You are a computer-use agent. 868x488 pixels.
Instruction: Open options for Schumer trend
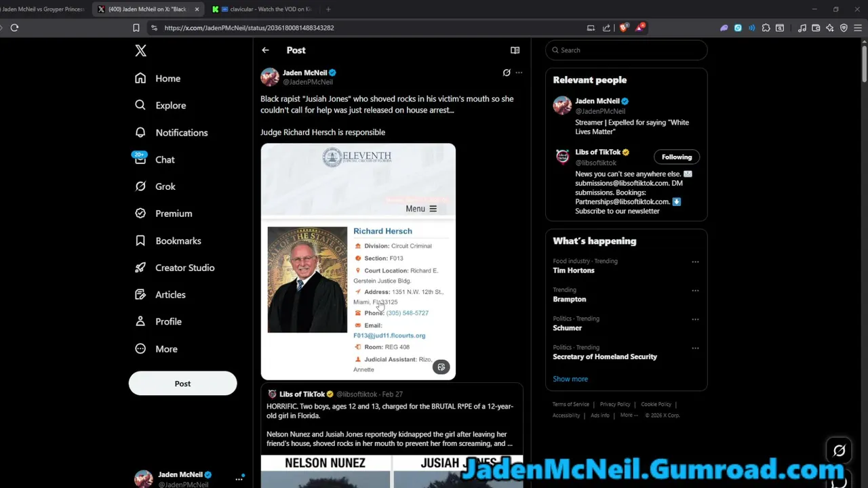(695, 319)
